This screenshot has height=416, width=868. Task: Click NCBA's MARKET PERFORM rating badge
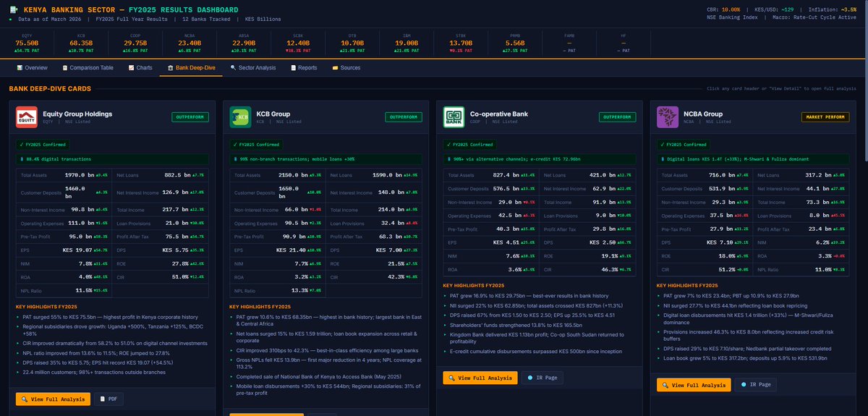825,116
